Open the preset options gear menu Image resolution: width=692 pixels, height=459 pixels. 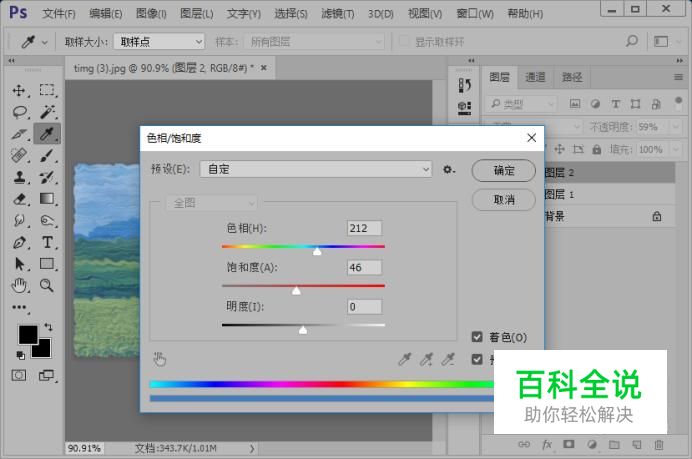[448, 169]
